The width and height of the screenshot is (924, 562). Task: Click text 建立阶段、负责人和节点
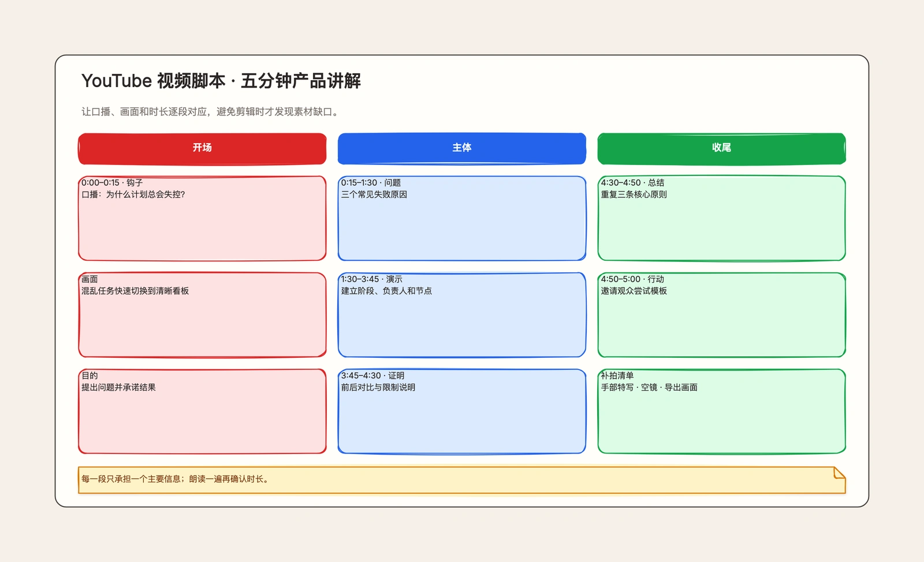tap(386, 291)
